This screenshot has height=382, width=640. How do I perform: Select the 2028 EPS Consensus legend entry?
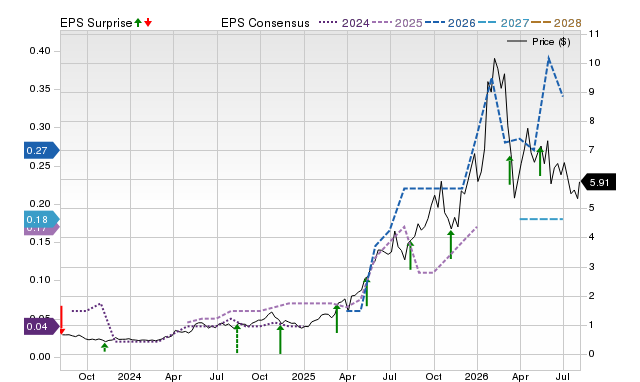556,23
